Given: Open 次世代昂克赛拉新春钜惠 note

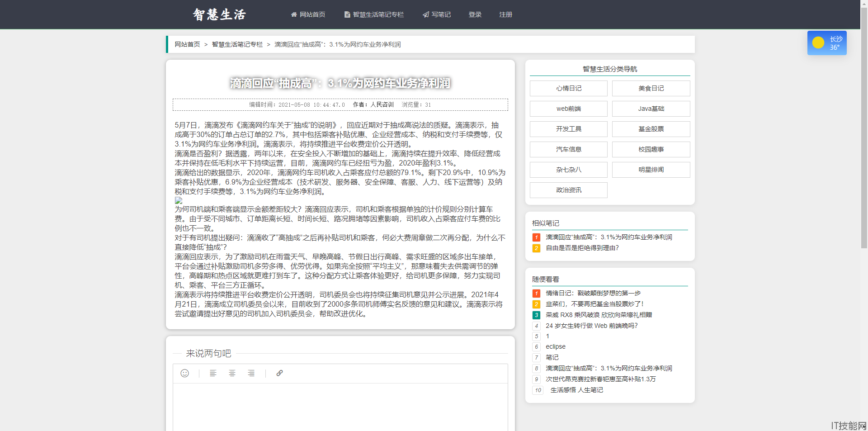Looking at the screenshot, I should point(601,379).
